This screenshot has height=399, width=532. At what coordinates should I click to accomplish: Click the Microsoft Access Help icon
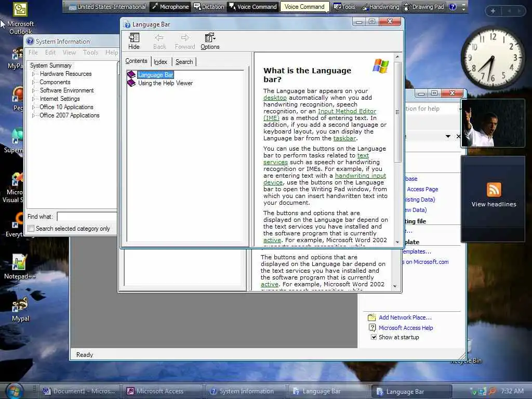coord(372,328)
